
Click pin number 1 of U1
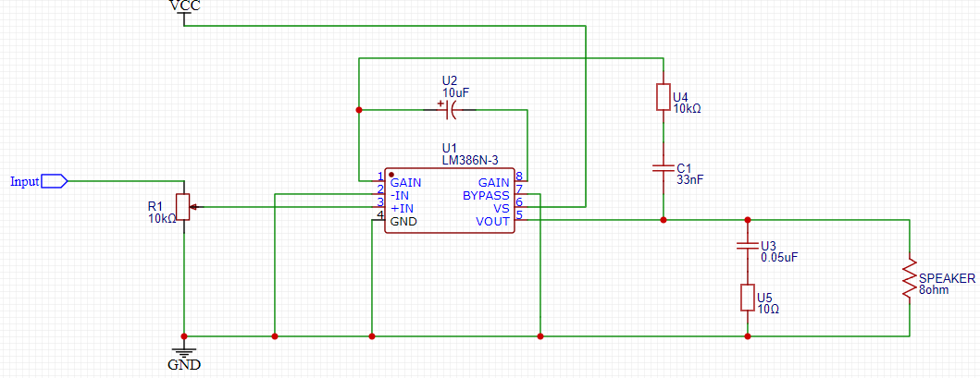[380, 176]
